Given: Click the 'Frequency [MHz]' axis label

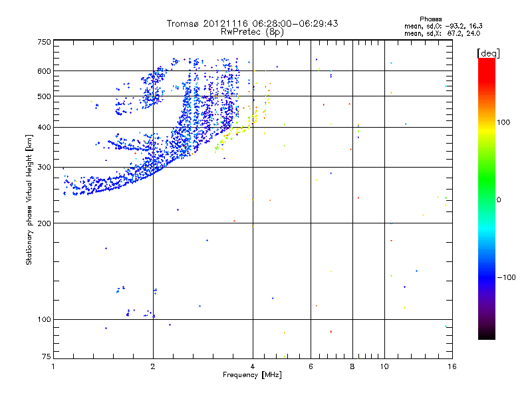Looking at the screenshot, I should point(252,375).
